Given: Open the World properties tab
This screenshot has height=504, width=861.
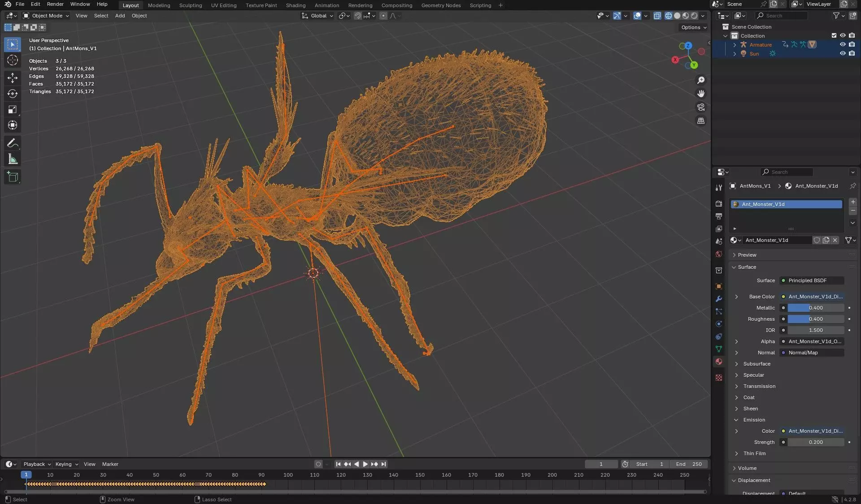Looking at the screenshot, I should tap(719, 254).
